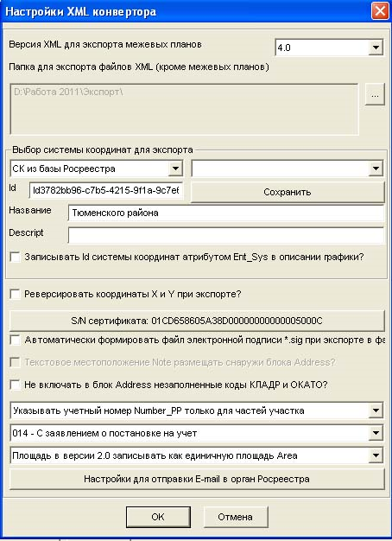The width and height of the screenshot is (392, 541).
Task: Click the Сохранить button
Action: (288, 192)
